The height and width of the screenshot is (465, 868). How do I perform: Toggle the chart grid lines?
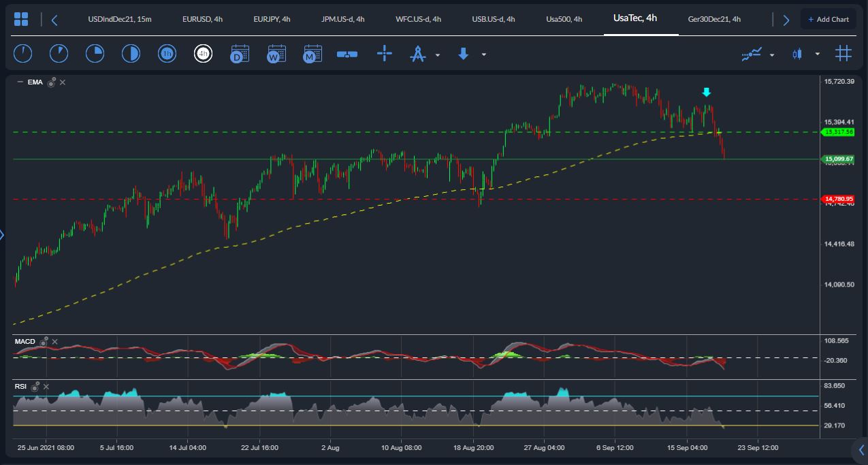843,54
